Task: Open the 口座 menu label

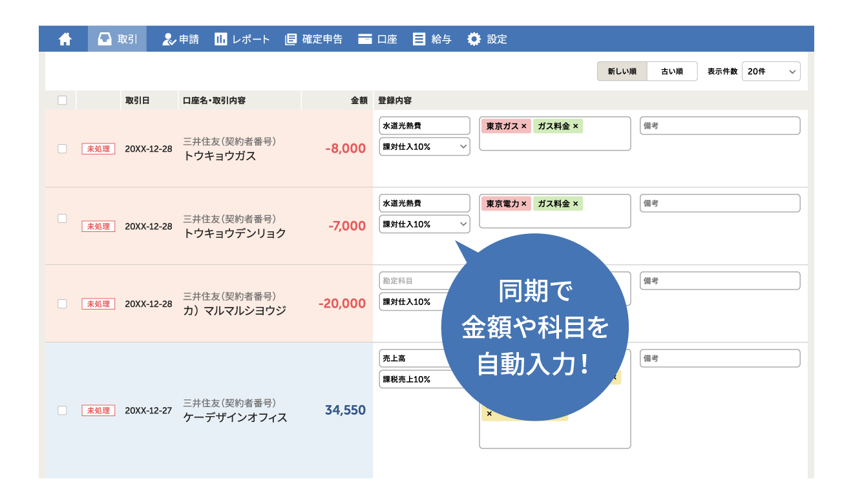Action: click(387, 39)
